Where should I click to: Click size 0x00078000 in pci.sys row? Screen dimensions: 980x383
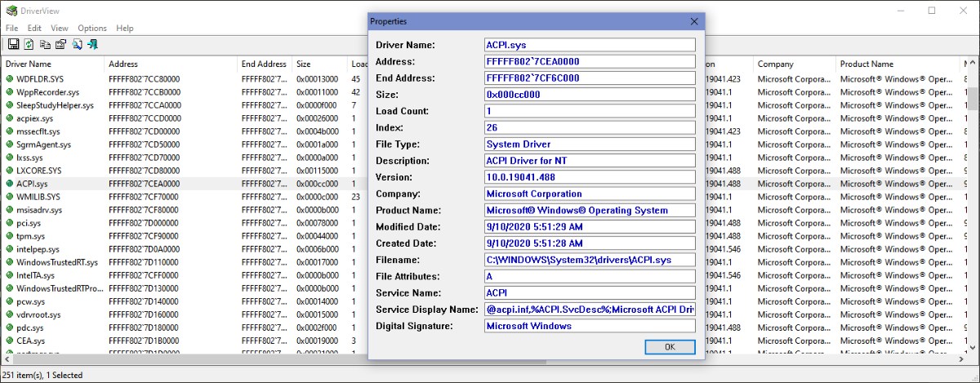click(x=317, y=223)
